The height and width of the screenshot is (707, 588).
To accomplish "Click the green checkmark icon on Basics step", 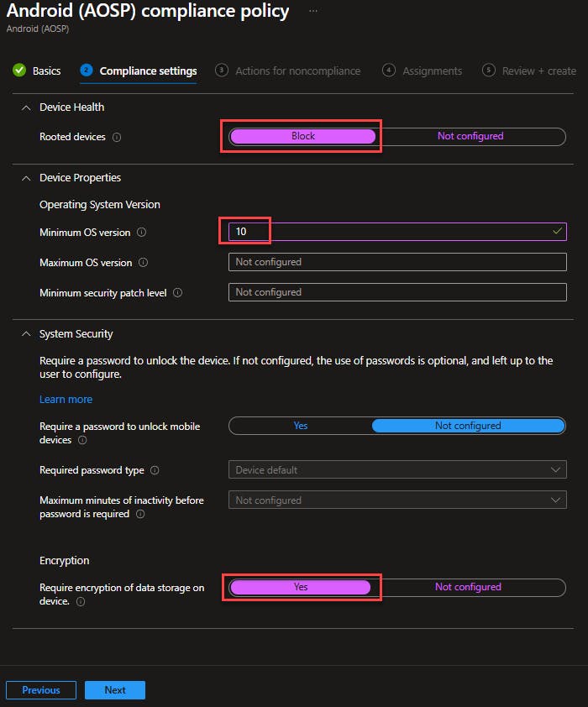I will [19, 71].
